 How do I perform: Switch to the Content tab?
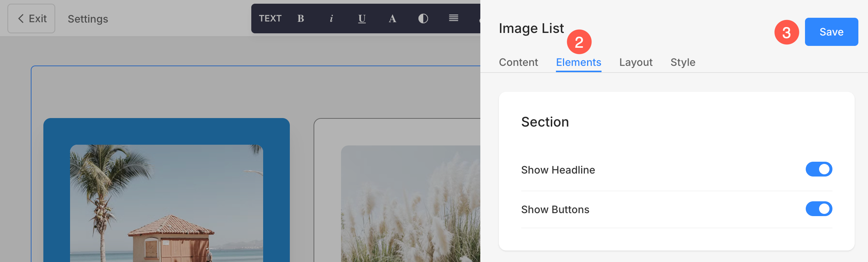(x=518, y=62)
